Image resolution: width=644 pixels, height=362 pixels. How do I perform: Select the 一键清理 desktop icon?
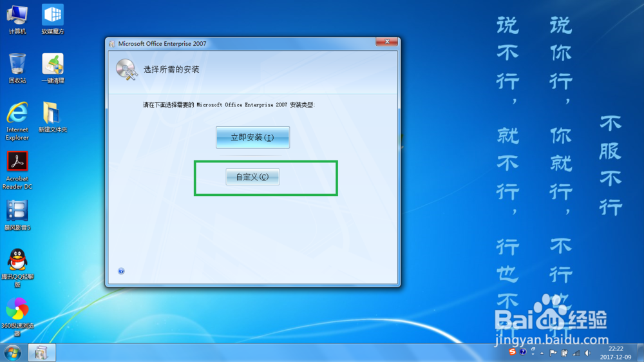(x=53, y=68)
